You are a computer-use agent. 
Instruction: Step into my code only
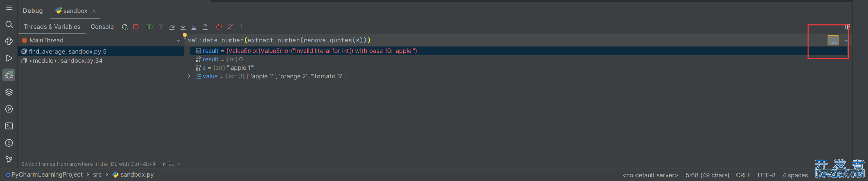coord(194,27)
